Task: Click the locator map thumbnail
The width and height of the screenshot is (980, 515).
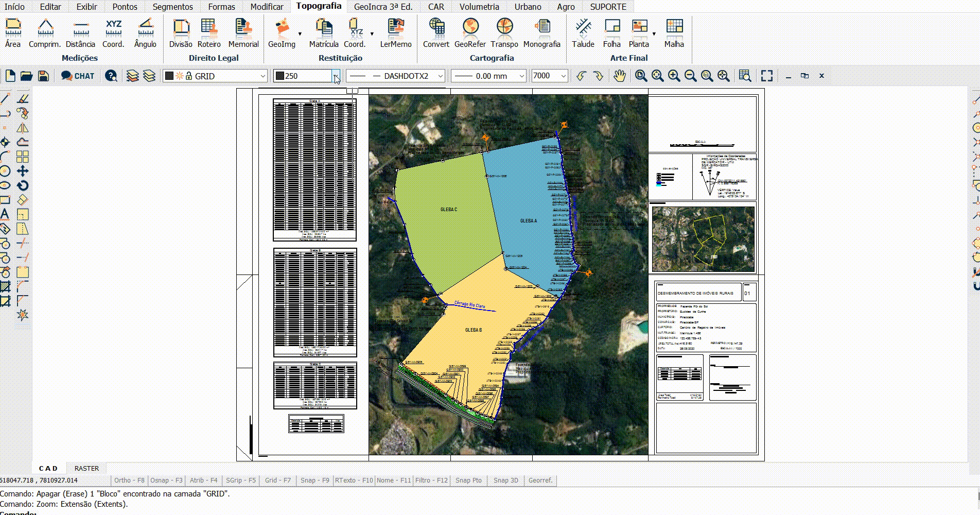Action: coord(703,239)
